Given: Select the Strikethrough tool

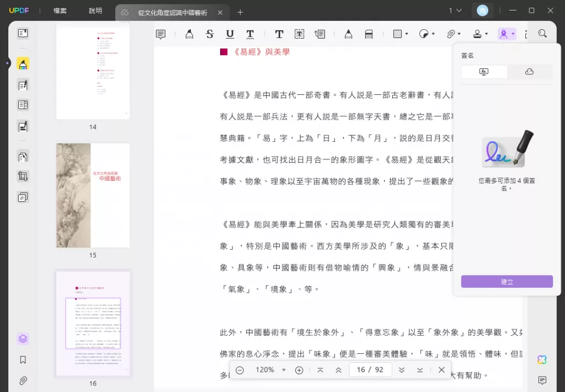Looking at the screenshot, I should [x=210, y=34].
